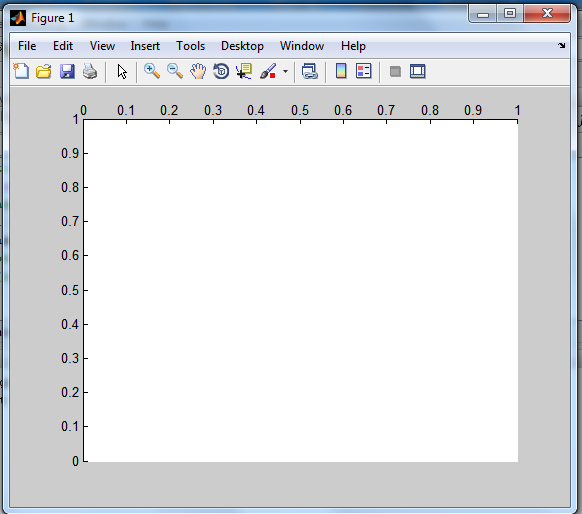Viewport: 582px width, 514px height.
Task: Expand the Brush color dropdown arrow
Action: [x=285, y=71]
